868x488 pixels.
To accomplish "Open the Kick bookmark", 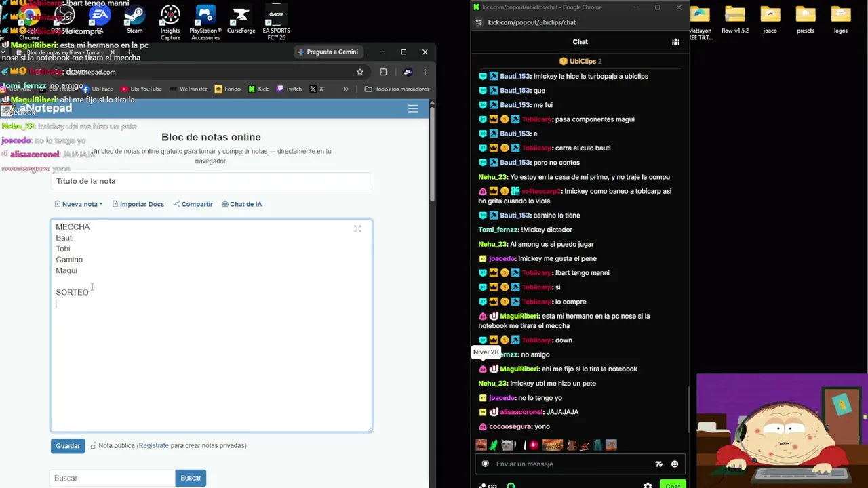I will 258,89.
